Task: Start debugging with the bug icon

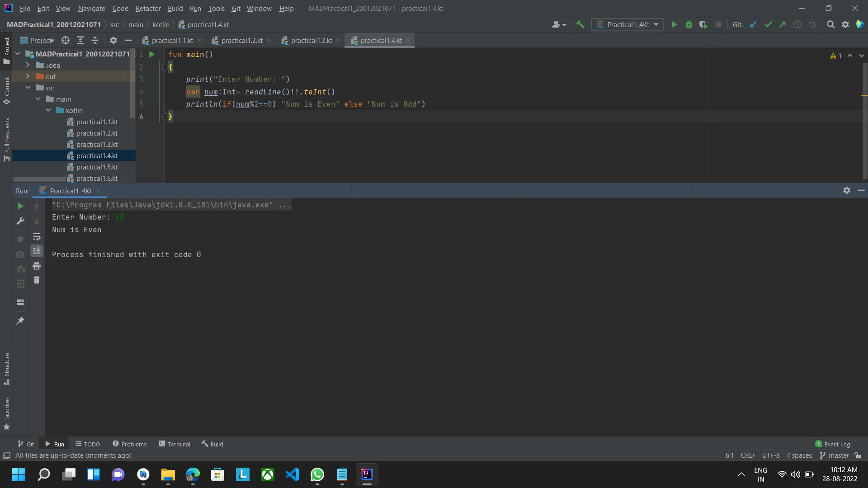Action: click(689, 24)
